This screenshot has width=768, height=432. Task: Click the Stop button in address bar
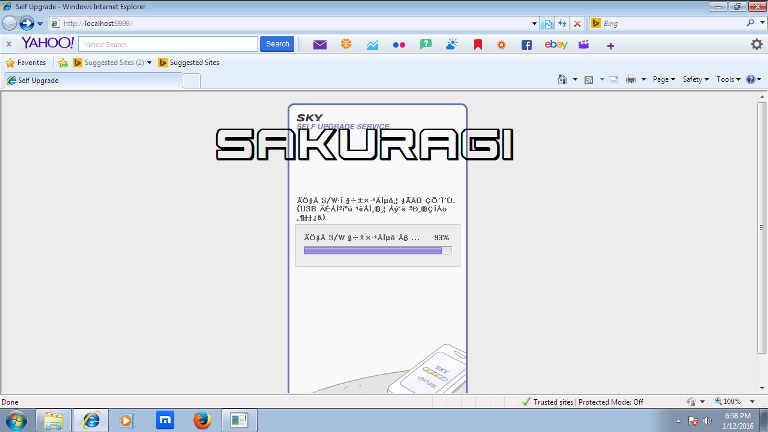(577, 23)
